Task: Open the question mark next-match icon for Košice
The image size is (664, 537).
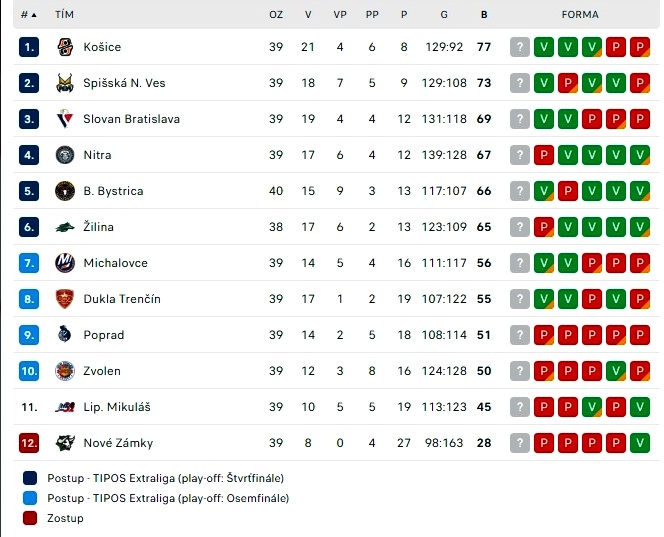Action: pos(520,47)
